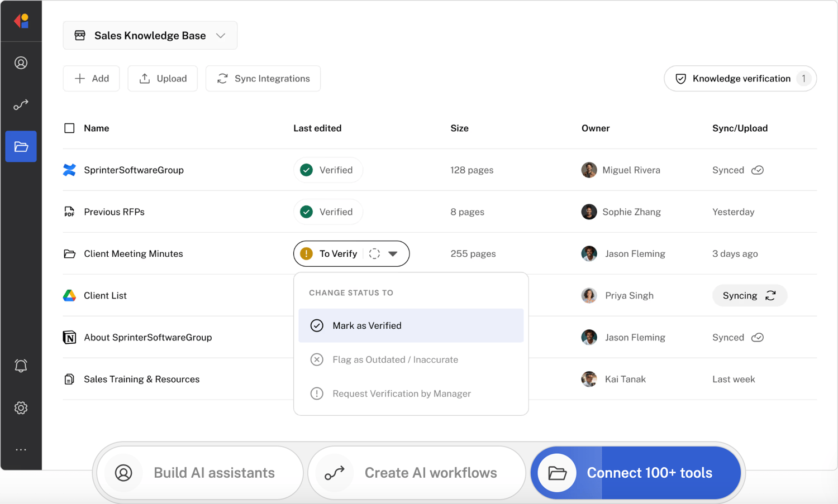This screenshot has height=504, width=838.
Task: Open the AI assistants icon in the sidebar
Action: click(x=21, y=63)
